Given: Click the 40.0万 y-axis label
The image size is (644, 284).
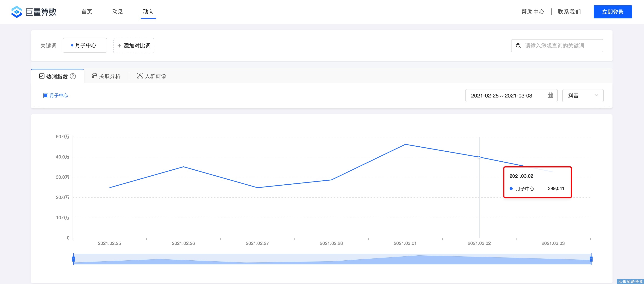Looking at the screenshot, I should pyautogui.click(x=63, y=157).
